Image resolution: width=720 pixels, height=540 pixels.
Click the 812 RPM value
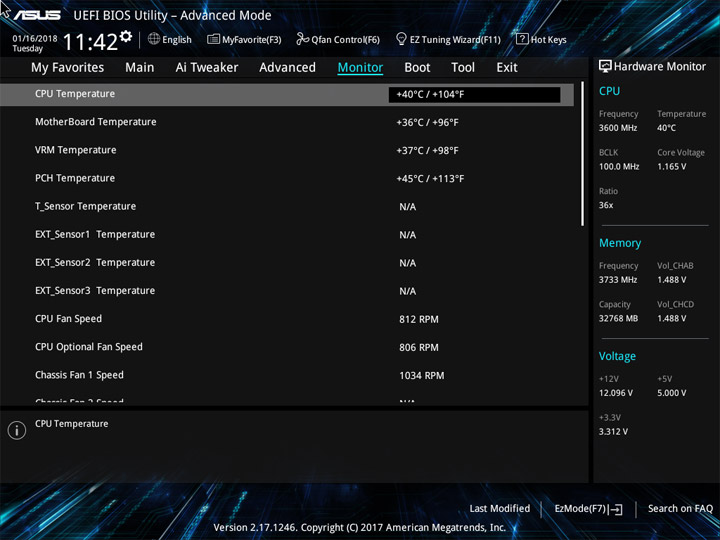pos(419,320)
